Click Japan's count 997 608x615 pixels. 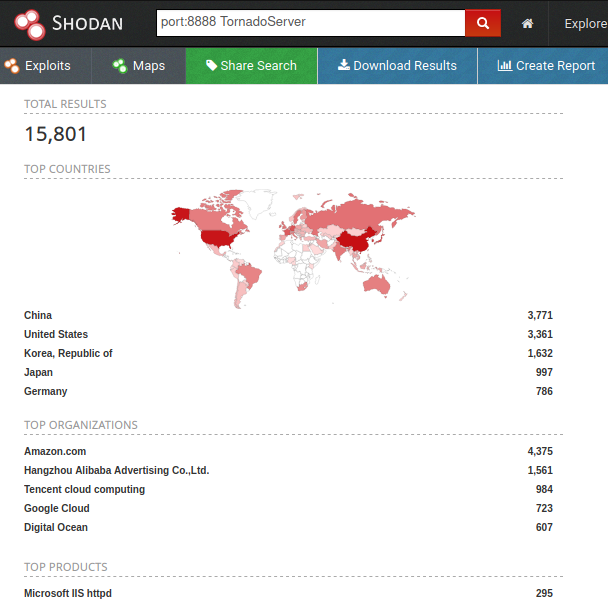[544, 372]
